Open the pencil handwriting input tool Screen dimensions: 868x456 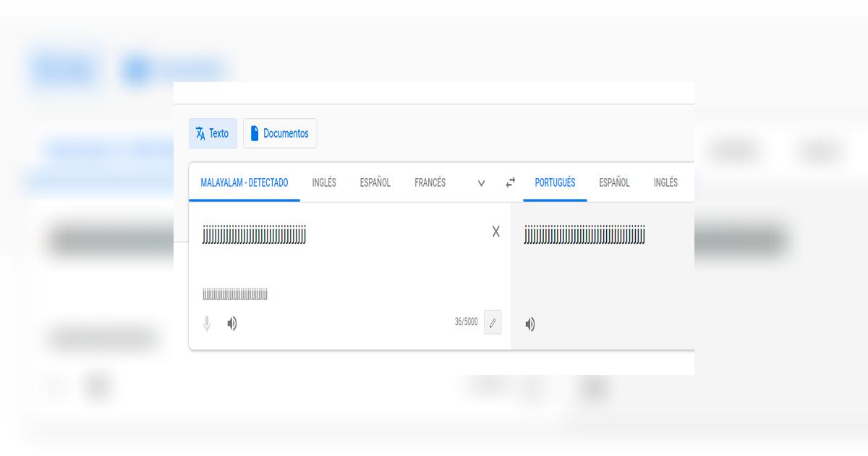493,323
